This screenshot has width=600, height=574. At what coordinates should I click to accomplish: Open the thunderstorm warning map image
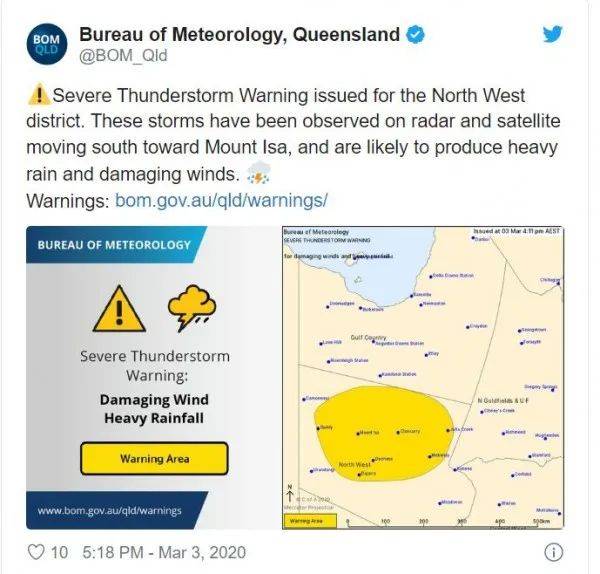tap(423, 378)
